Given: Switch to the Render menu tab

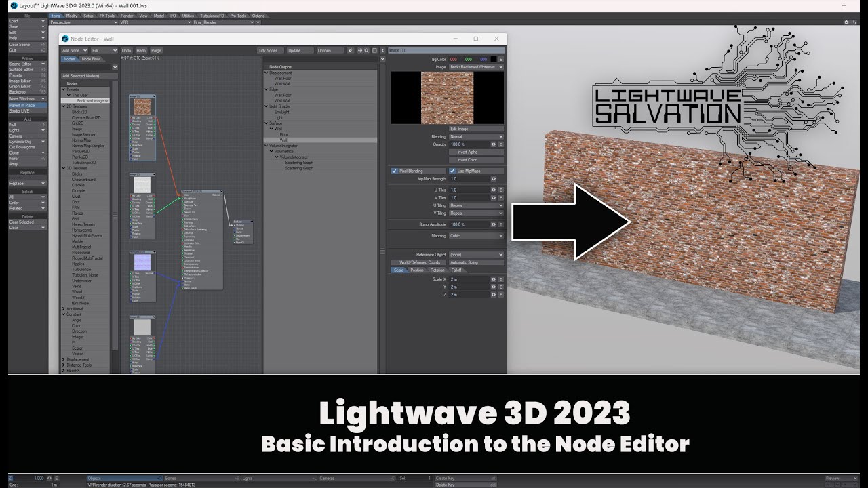Looking at the screenshot, I should coord(126,15).
